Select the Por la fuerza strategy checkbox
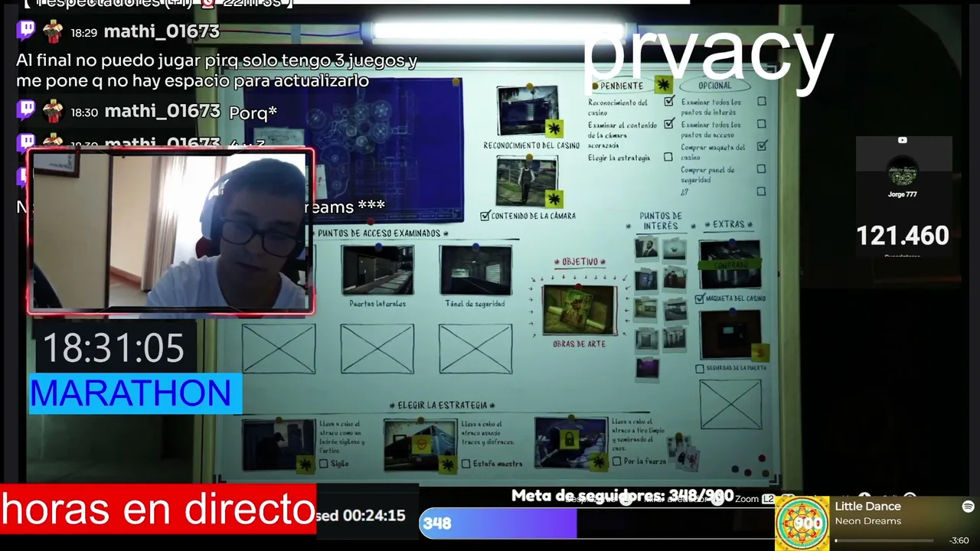 click(x=617, y=461)
